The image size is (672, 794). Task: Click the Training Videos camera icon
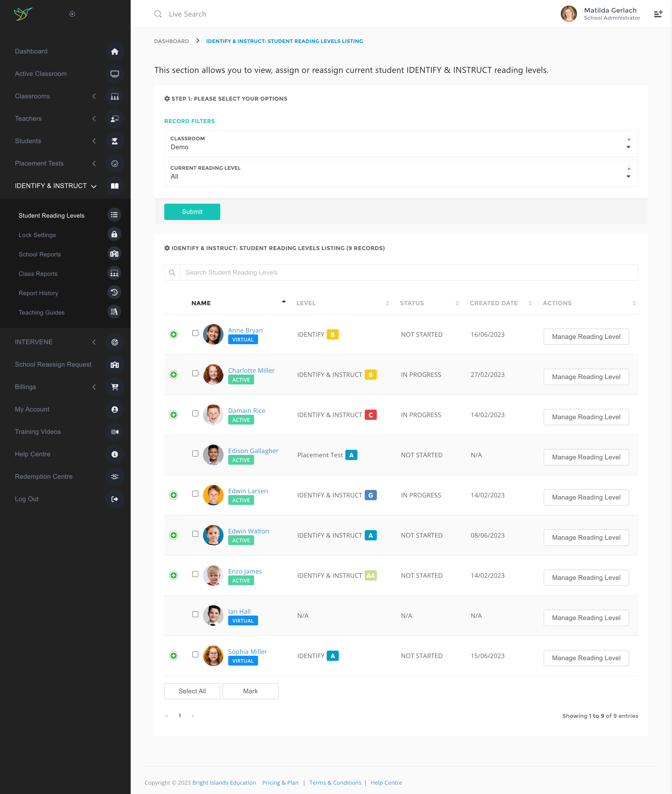pyautogui.click(x=114, y=432)
